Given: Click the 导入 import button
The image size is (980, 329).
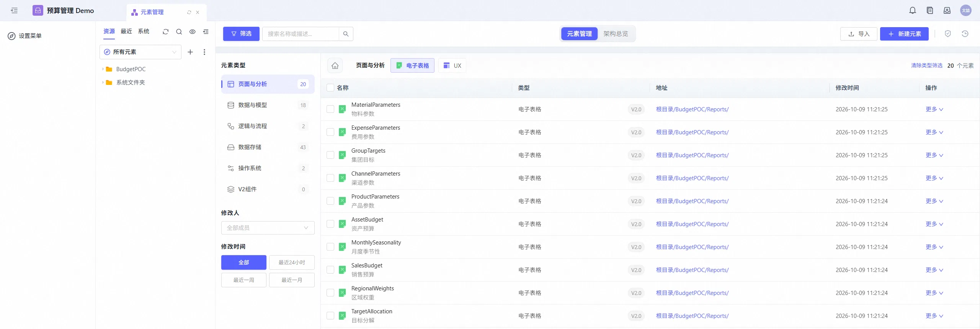Looking at the screenshot, I should pyautogui.click(x=859, y=34).
